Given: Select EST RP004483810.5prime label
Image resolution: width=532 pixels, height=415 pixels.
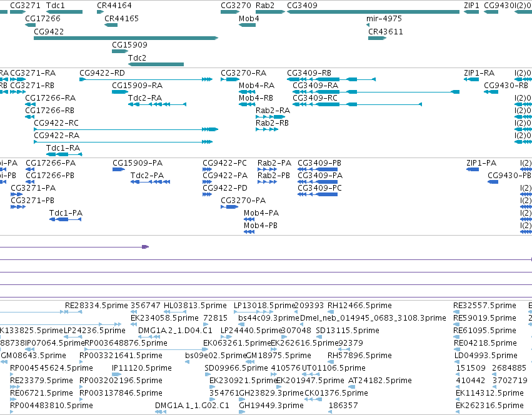Looking at the screenshot, I should (51, 405).
